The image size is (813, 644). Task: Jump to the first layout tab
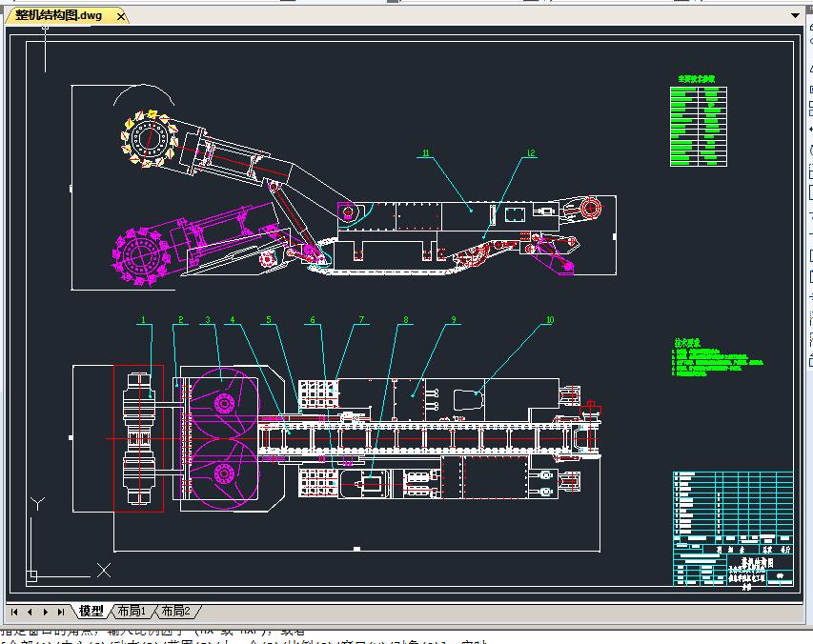coord(14,612)
